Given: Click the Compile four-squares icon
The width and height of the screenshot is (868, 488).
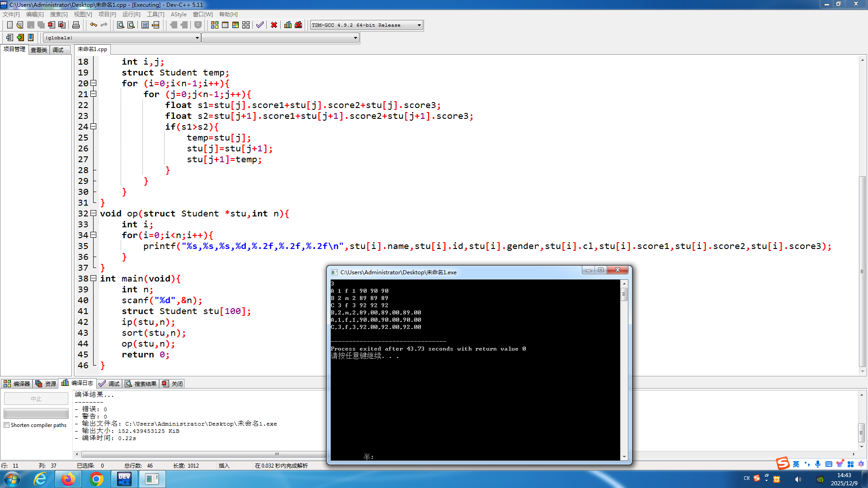Looking at the screenshot, I should coord(215,25).
